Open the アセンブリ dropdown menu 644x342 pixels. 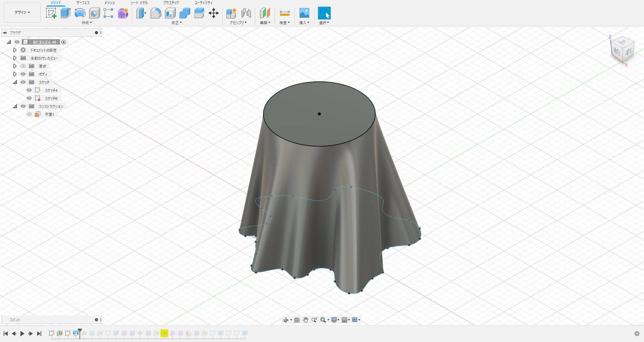click(238, 23)
